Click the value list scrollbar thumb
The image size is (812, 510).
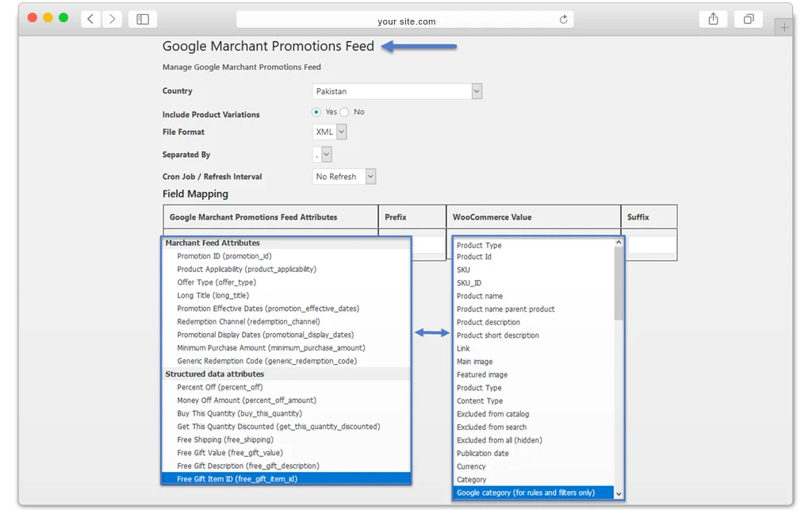619,283
